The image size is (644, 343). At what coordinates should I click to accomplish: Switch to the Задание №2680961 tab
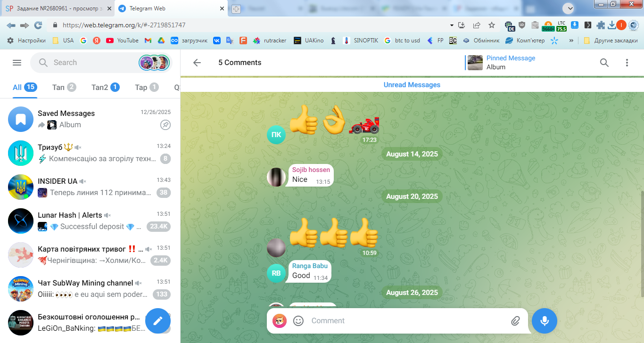tap(58, 8)
